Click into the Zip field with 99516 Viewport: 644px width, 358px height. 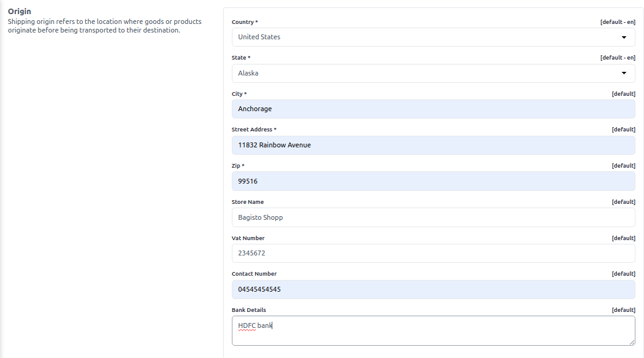coord(433,181)
